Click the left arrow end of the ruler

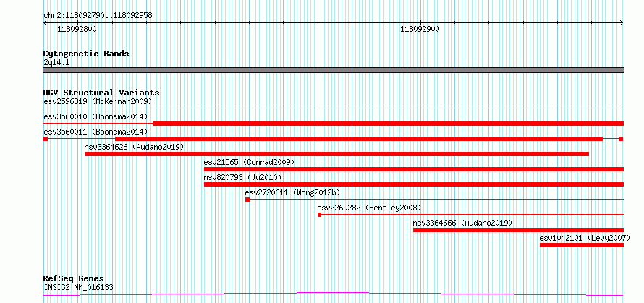45,22
